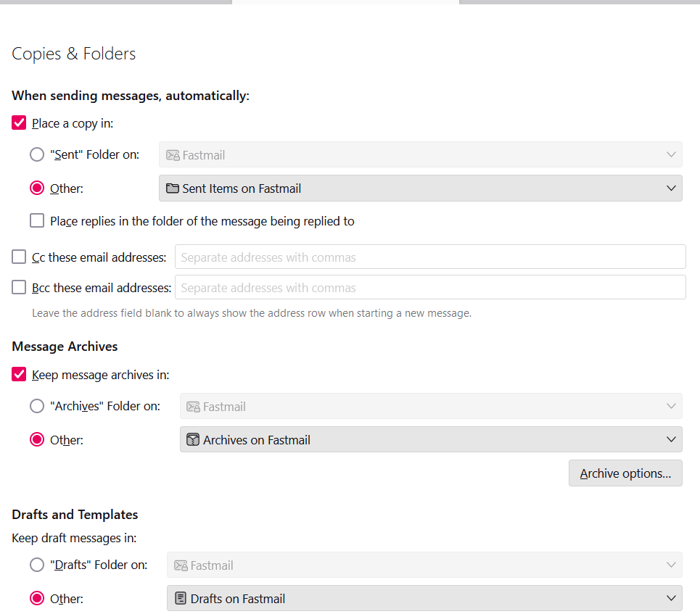The height and width of the screenshot is (614, 700).
Task: Click the Sent Items folder icon
Action: (173, 188)
